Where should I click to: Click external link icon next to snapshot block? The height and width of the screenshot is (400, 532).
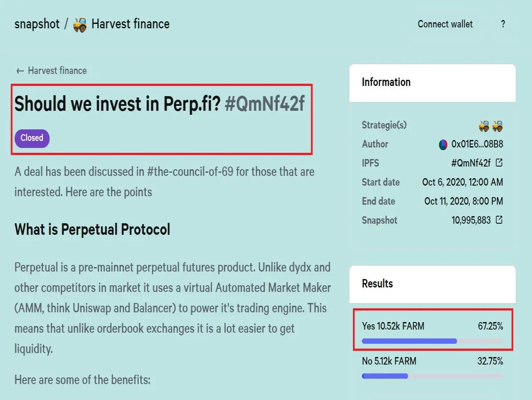[x=499, y=220]
